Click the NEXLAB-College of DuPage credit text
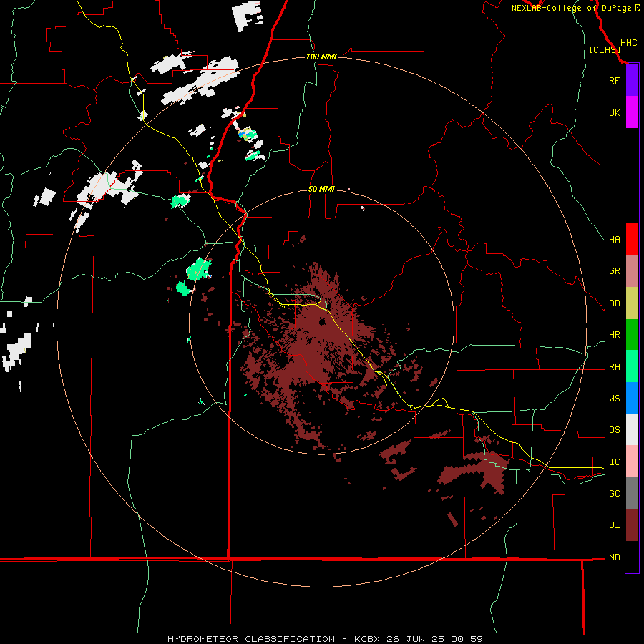The width and height of the screenshot is (644, 644). pyautogui.click(x=575, y=8)
